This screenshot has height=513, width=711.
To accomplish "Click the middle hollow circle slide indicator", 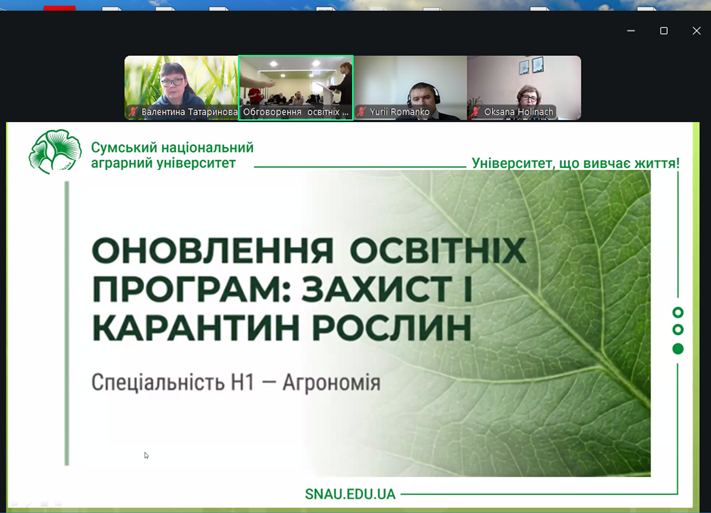I will [x=678, y=330].
